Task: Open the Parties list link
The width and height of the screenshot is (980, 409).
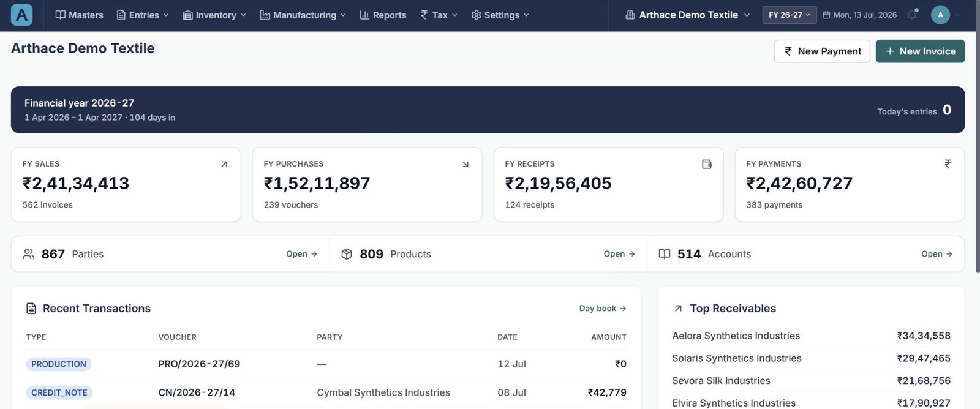Action: [301, 254]
